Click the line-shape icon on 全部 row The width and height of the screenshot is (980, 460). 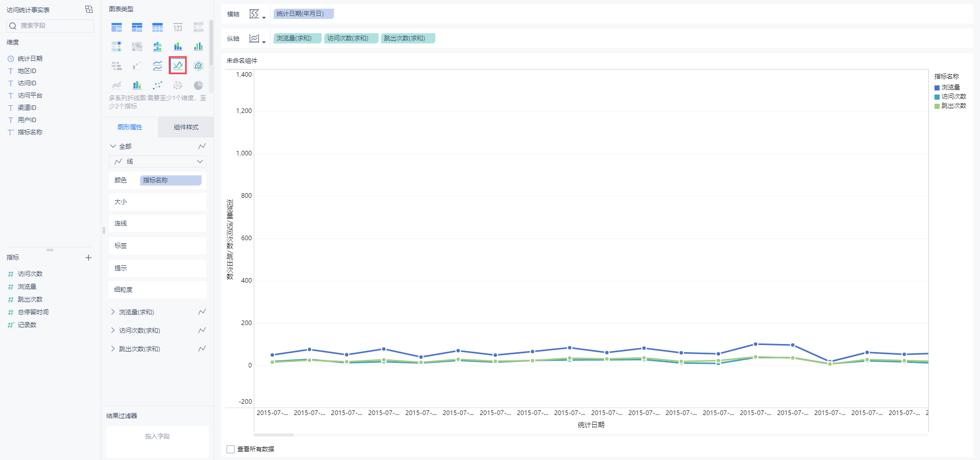202,146
